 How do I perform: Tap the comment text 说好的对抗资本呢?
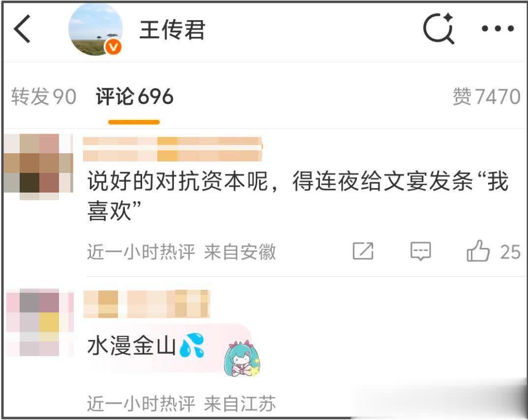click(178, 181)
